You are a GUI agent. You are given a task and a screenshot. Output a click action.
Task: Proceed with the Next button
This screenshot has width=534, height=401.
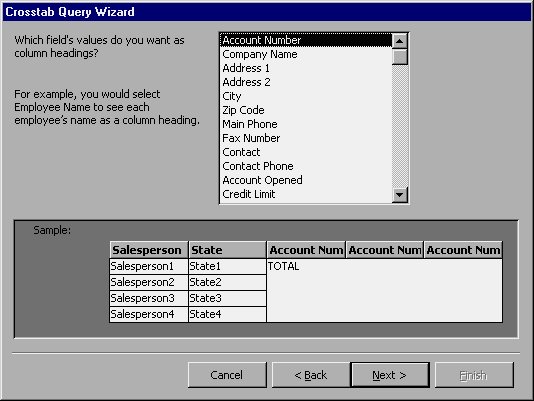390,375
